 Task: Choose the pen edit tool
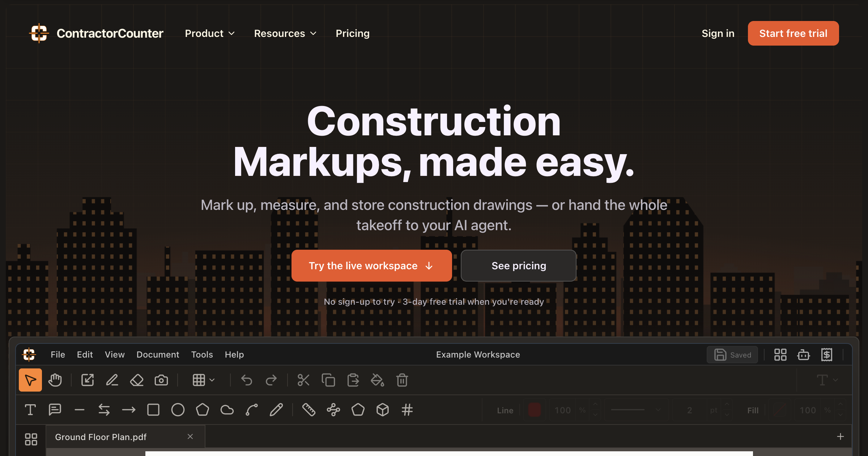coord(112,380)
